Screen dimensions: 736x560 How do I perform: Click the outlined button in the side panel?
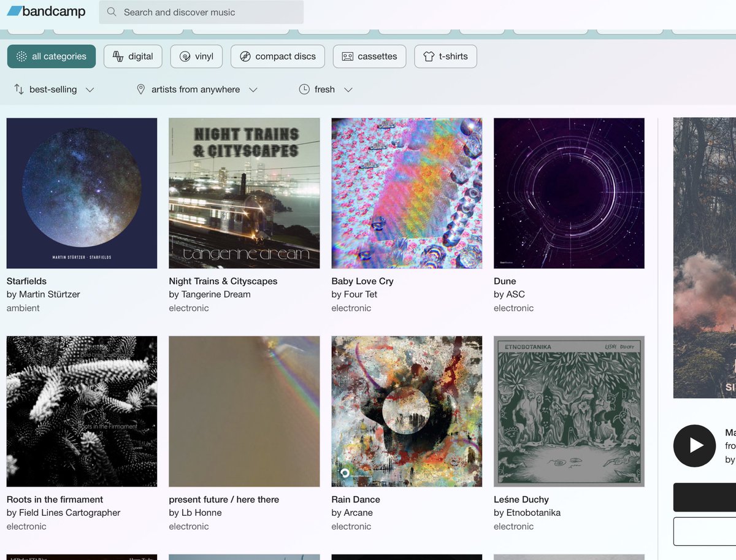point(705,531)
